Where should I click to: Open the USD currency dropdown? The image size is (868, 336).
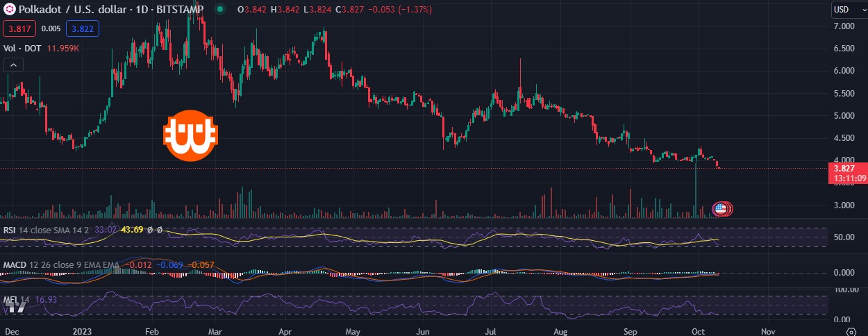(x=849, y=10)
